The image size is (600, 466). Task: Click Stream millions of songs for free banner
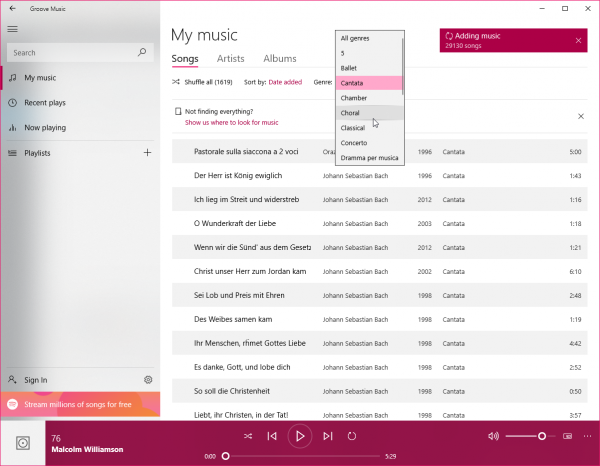coord(80,404)
